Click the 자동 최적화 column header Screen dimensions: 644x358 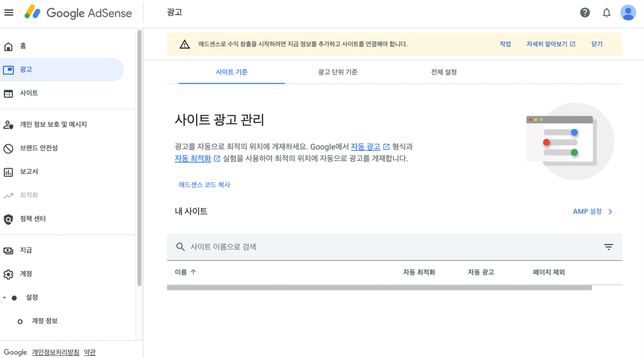tap(419, 272)
